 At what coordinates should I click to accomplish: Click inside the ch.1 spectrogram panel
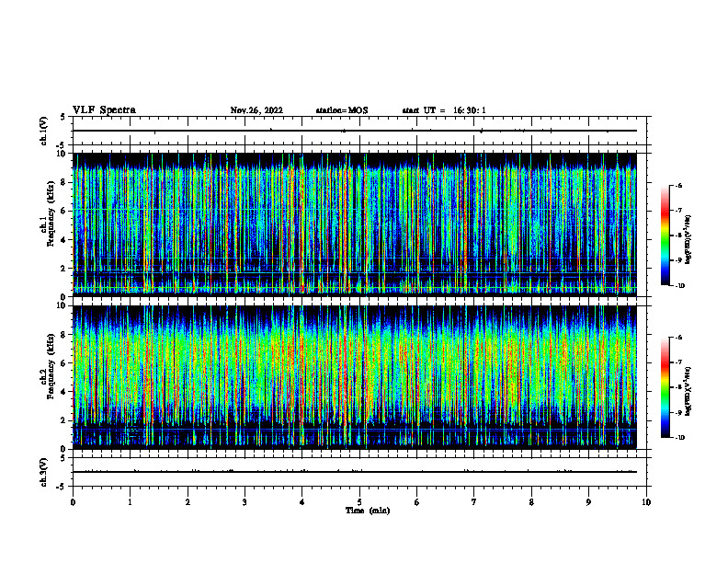(x=354, y=224)
